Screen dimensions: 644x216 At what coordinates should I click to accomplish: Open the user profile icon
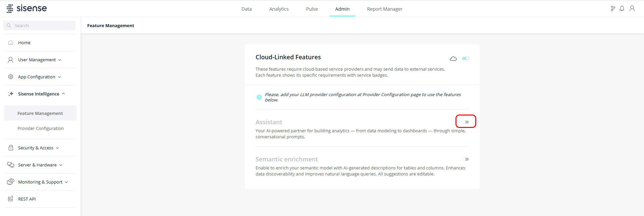click(632, 9)
